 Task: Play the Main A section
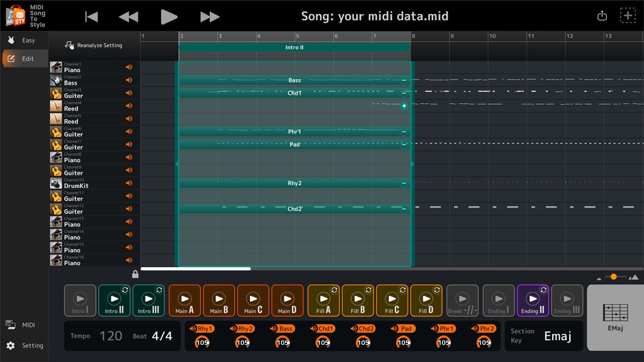185,300
